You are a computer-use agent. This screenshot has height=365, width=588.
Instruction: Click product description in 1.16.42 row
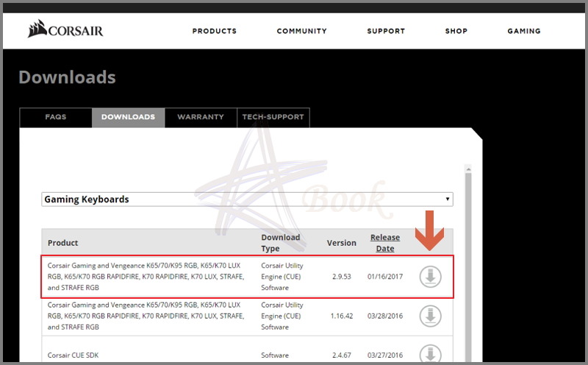(146, 316)
